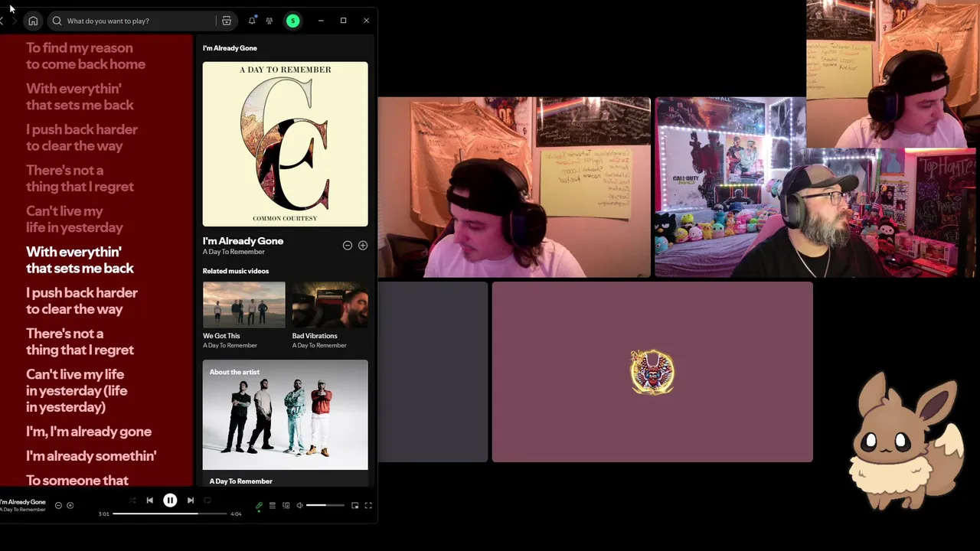Click minus icon under album art
This screenshot has width=980, height=551.
coord(348,246)
